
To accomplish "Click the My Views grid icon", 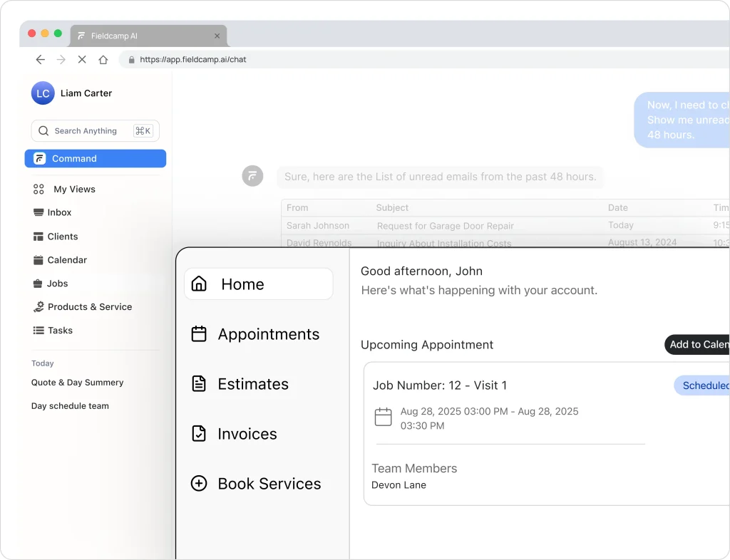I will pos(41,189).
